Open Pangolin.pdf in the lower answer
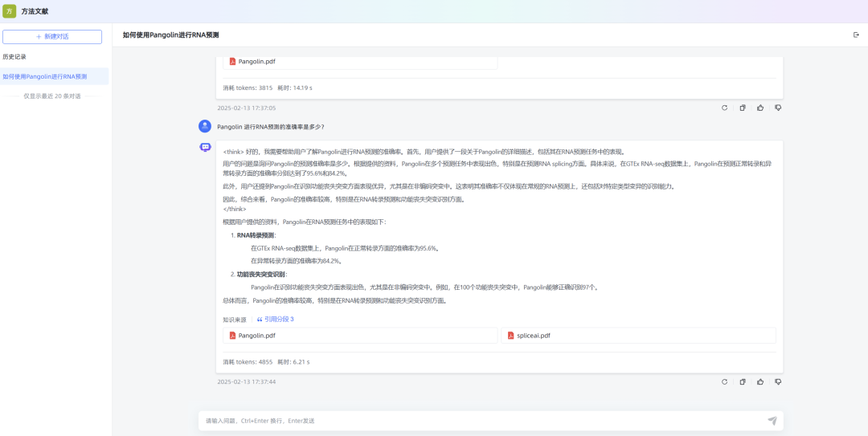This screenshot has height=436, width=868. coord(360,336)
